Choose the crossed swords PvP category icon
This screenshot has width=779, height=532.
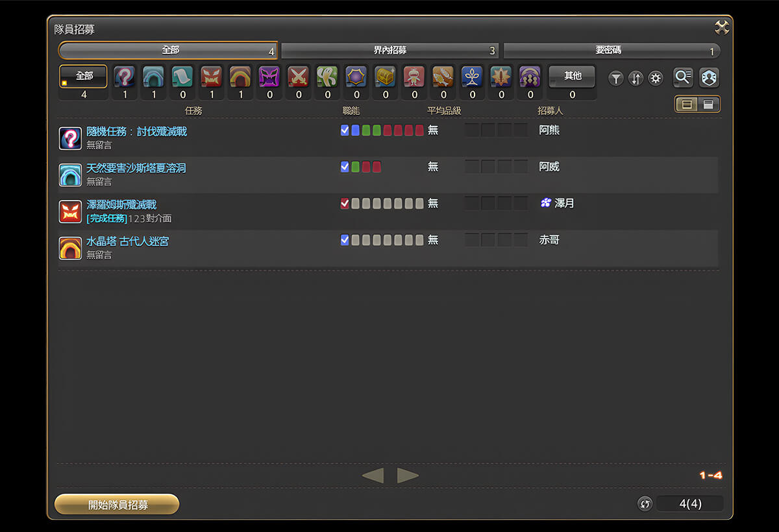tap(298, 77)
